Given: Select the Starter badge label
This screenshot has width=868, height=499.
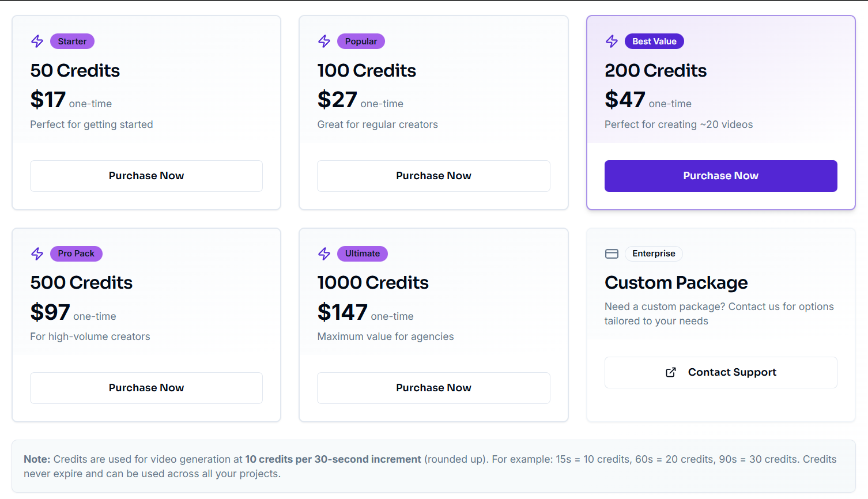Looking at the screenshot, I should click(72, 41).
